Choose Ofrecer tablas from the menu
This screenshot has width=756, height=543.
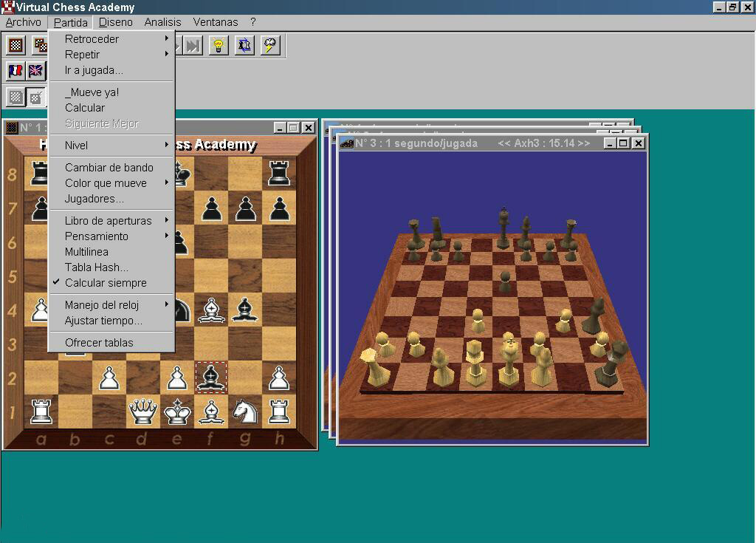click(99, 343)
